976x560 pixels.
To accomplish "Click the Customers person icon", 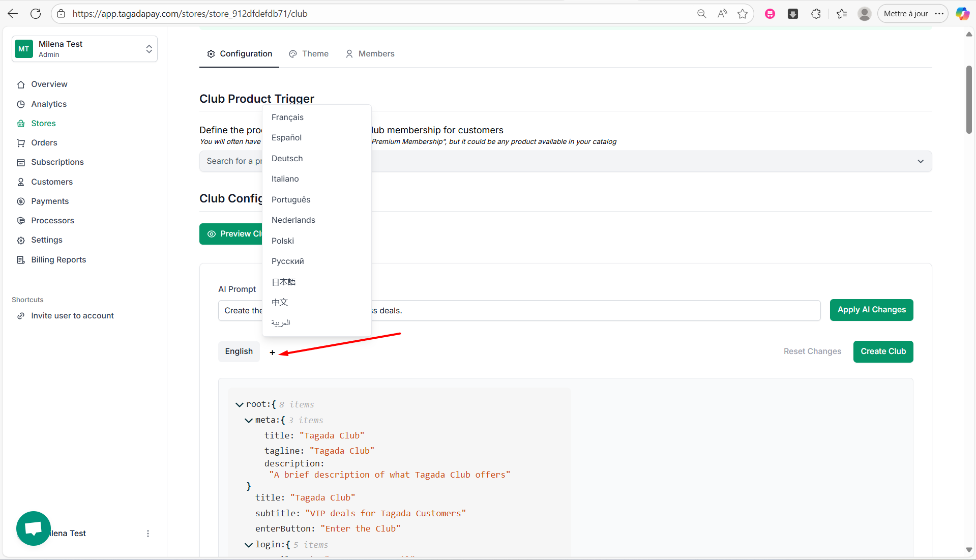I will click(x=21, y=182).
